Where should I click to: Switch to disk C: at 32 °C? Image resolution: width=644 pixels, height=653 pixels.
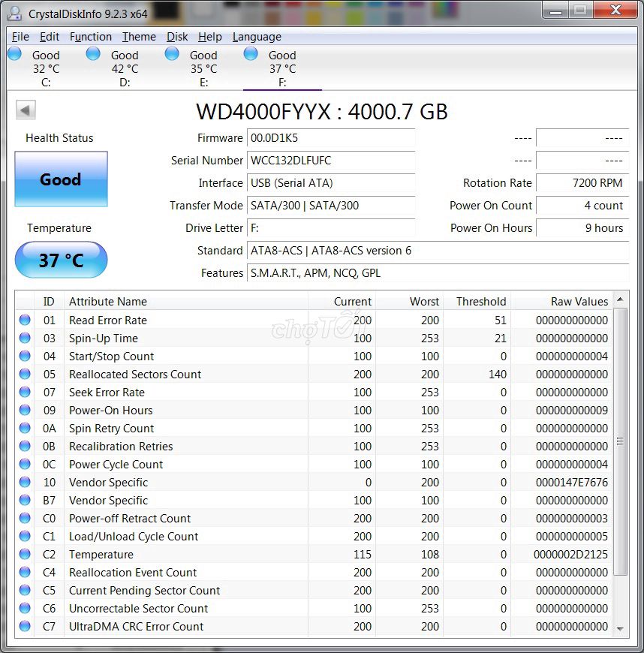pos(46,69)
